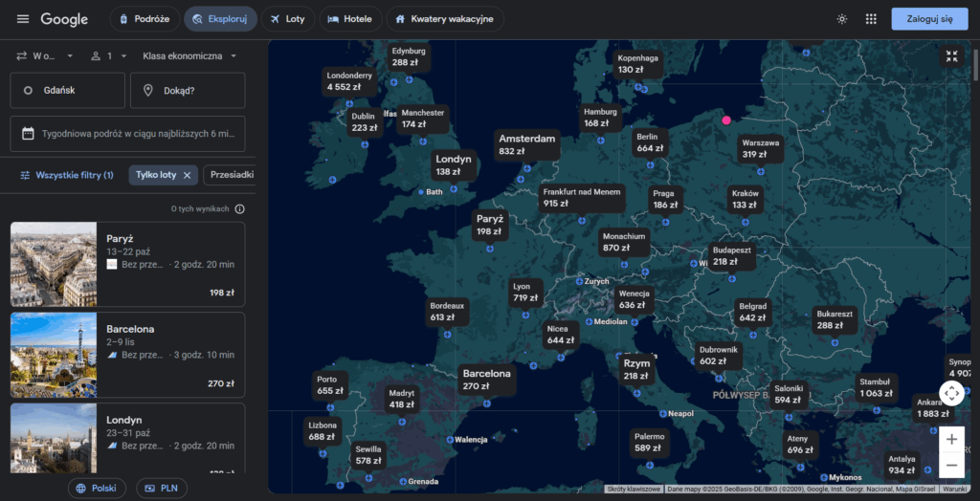Screen dimensions: 980x501
Task: Click the Zurych city marker
Action: pos(579,282)
